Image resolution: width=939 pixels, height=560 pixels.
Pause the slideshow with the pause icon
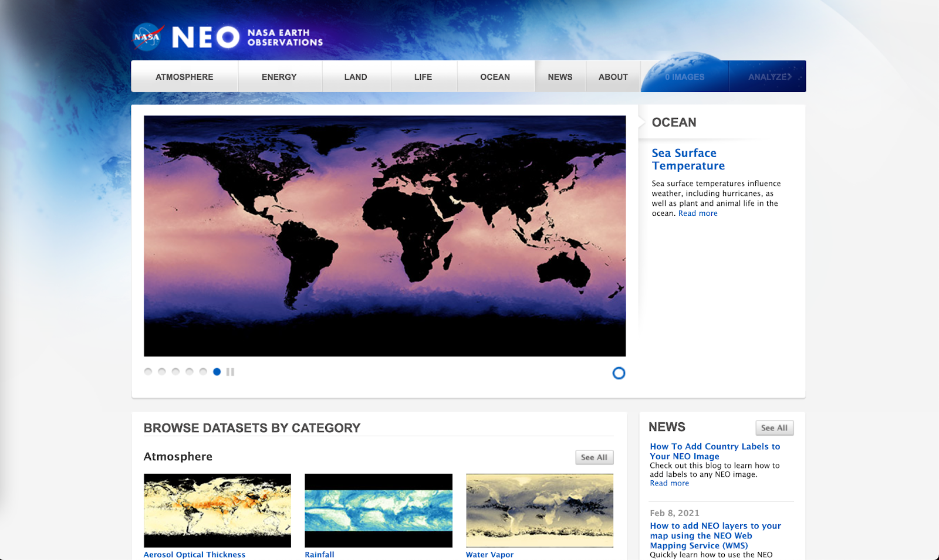pyautogui.click(x=230, y=372)
